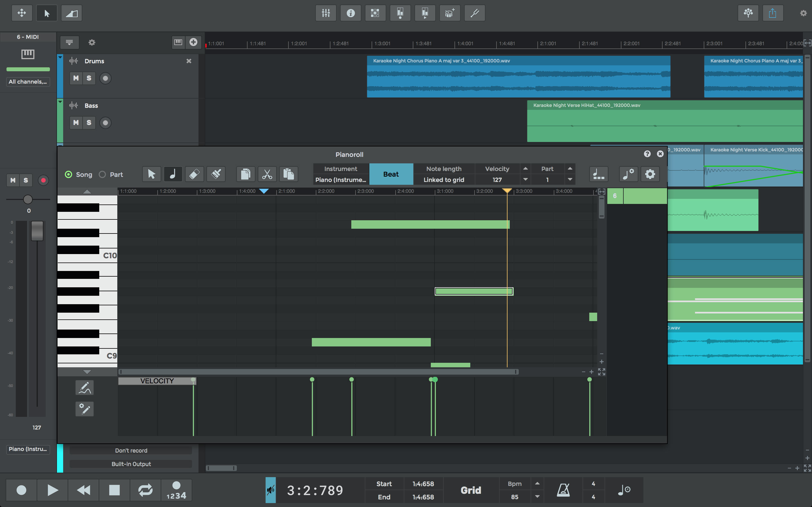Screen dimensions: 812x507
Task: Expand note length dropdown in Pianoroll
Action: 444,179
